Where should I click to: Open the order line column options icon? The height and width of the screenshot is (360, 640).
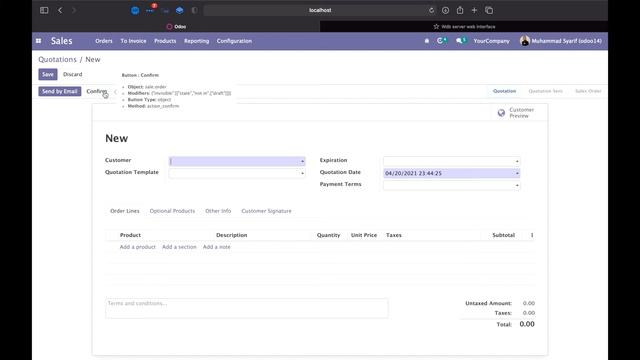[x=532, y=235]
